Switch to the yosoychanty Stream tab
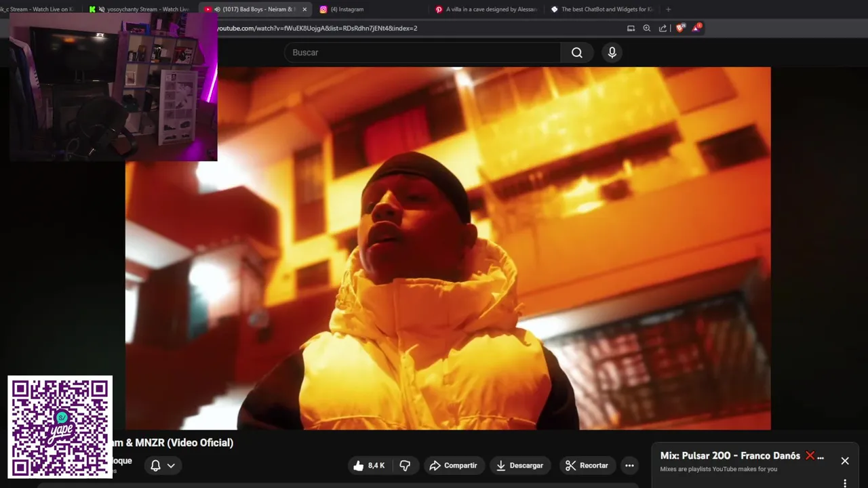The height and width of the screenshot is (488, 868). coord(141,9)
